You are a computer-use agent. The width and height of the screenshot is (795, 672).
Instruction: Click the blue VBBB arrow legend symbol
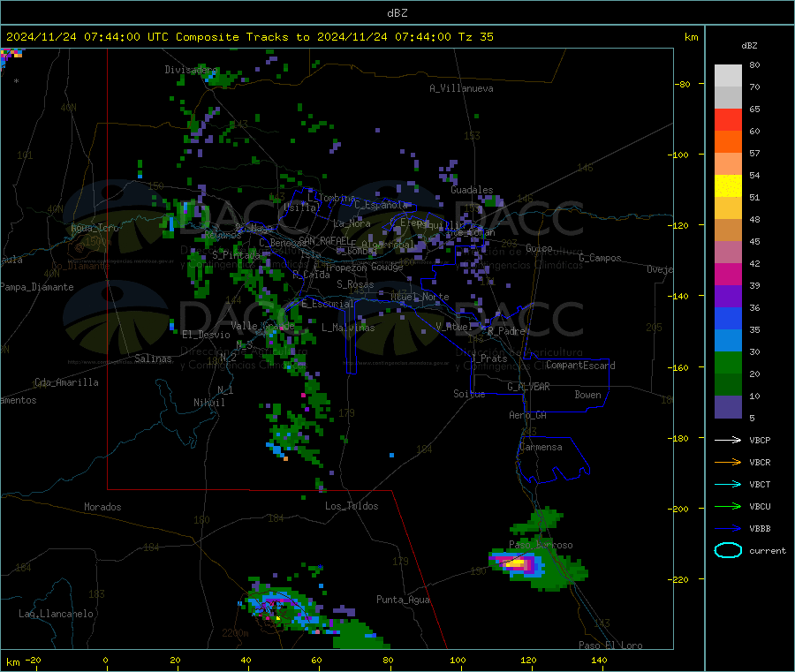coord(728,529)
